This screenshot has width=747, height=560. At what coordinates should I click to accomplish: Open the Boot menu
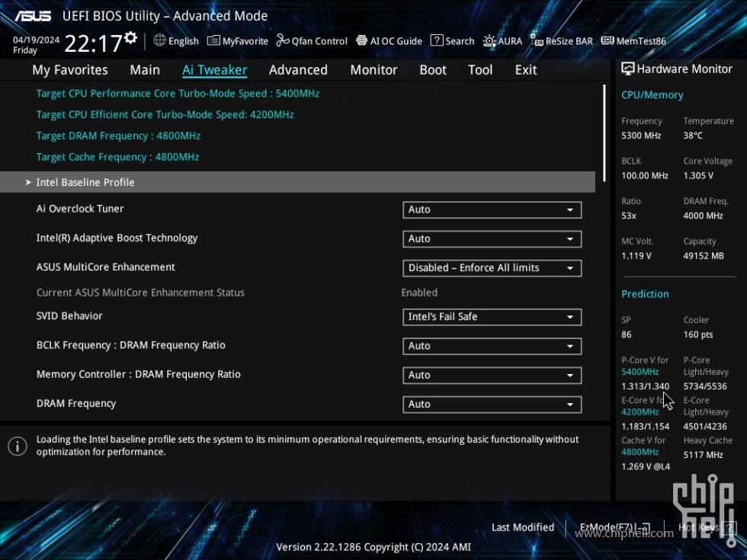[x=432, y=69]
